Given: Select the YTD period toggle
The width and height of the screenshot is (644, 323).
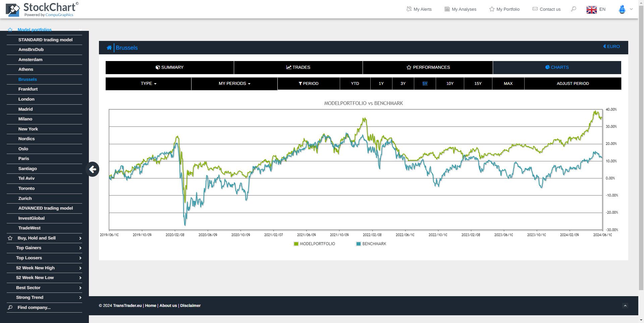Looking at the screenshot, I should (355, 84).
